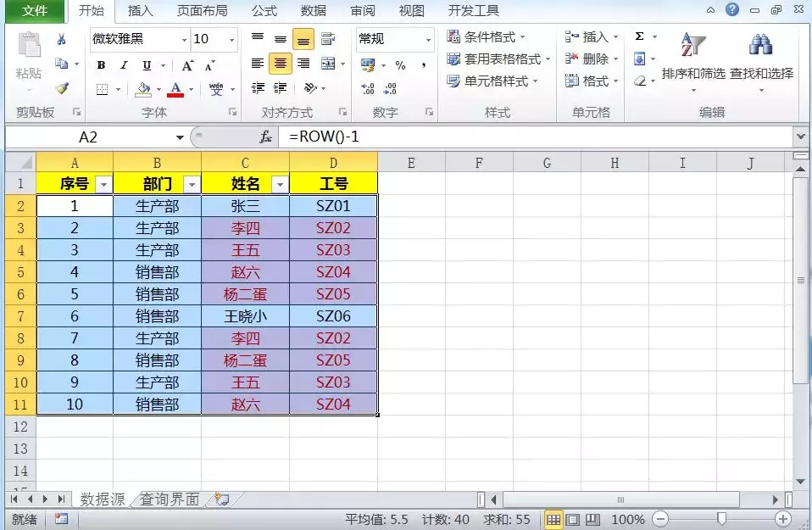Screen dimensions: 812x530
Task: Click the merge and center icon
Action: (328, 64)
